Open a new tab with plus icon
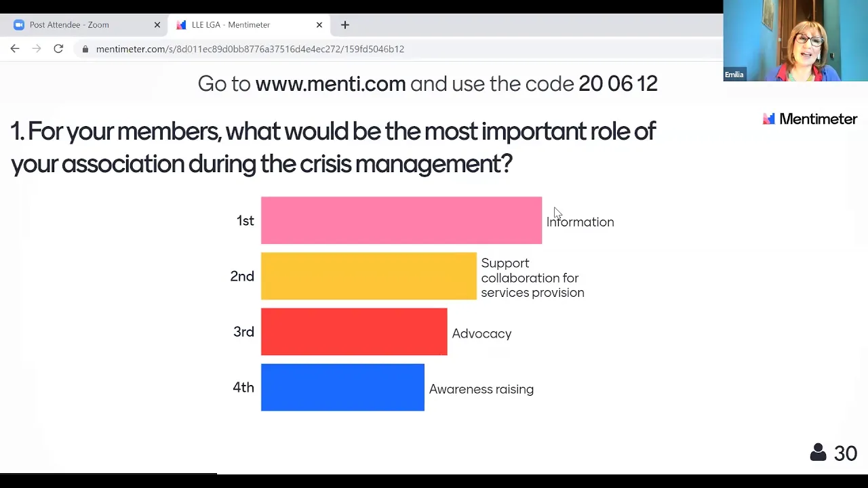 click(x=344, y=25)
